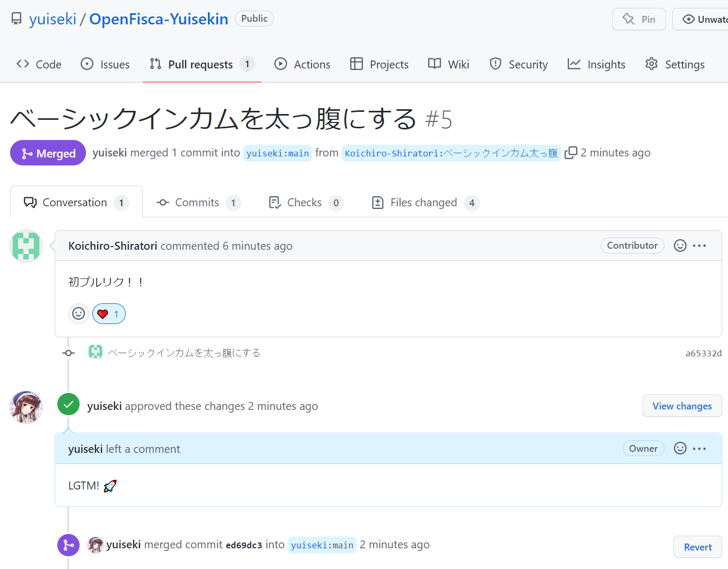Click the Revert button
The height and width of the screenshot is (569, 728).
coord(698,547)
